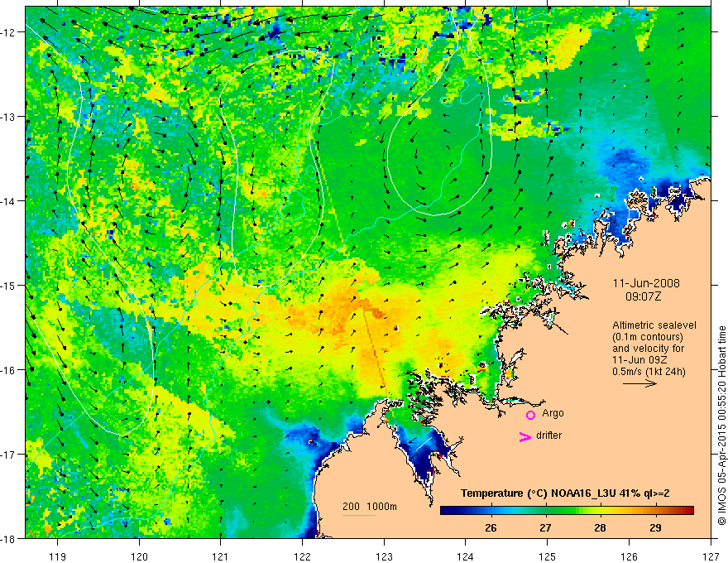The image size is (728, 563).
Task: Click the 'drifter' legend label
Action: click(x=548, y=435)
